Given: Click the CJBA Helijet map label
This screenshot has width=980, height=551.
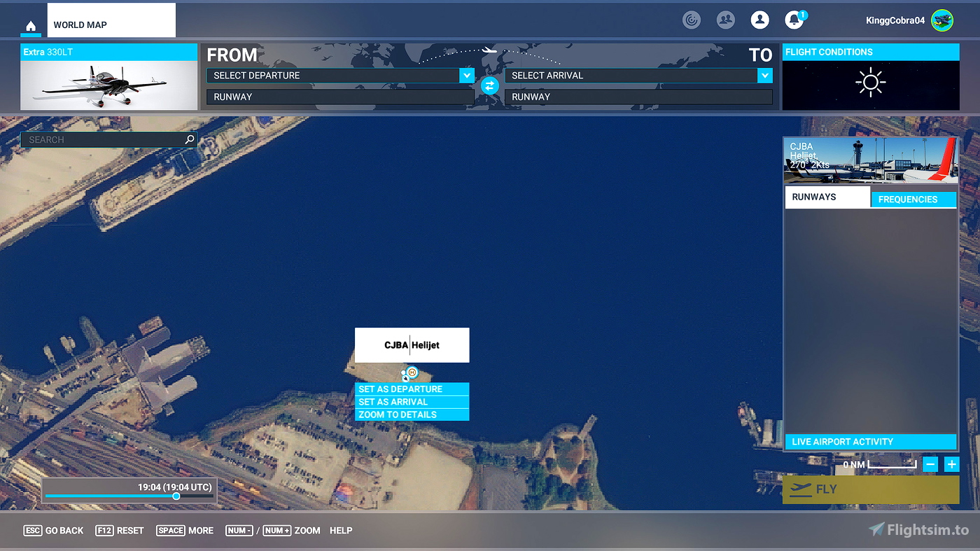Looking at the screenshot, I should [412, 345].
